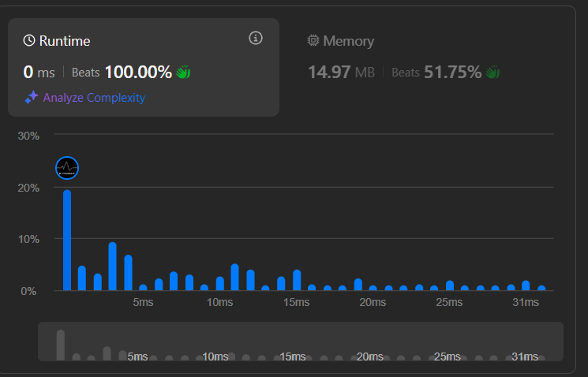Switch to the Memory stats tab
The image size is (588, 377).
(341, 41)
